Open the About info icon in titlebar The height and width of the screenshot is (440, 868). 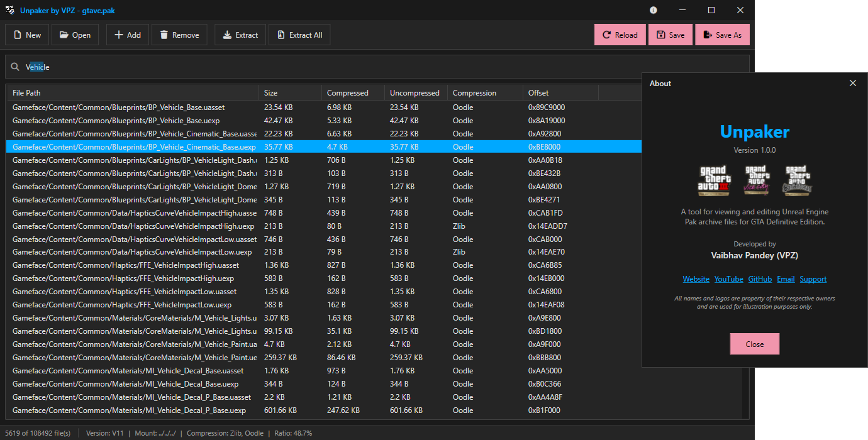coord(654,10)
